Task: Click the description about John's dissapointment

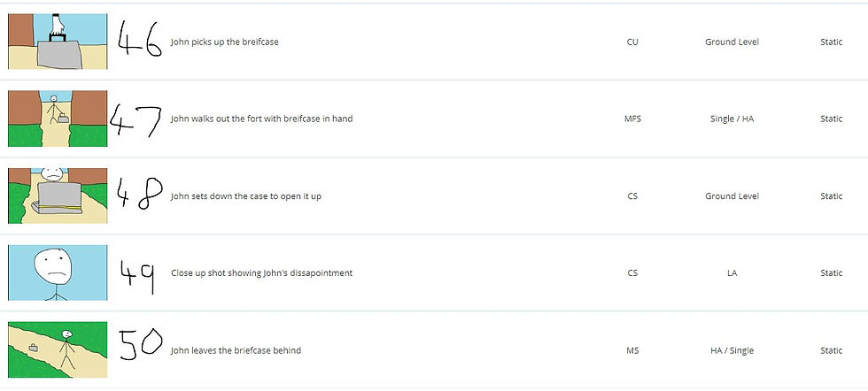Action: [x=261, y=272]
